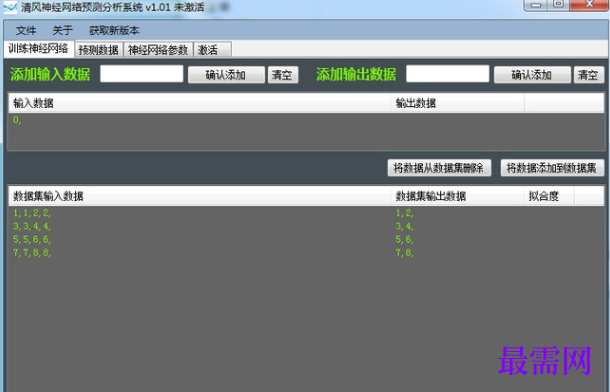Click dataset output cell "7, 8,"

coord(405,253)
